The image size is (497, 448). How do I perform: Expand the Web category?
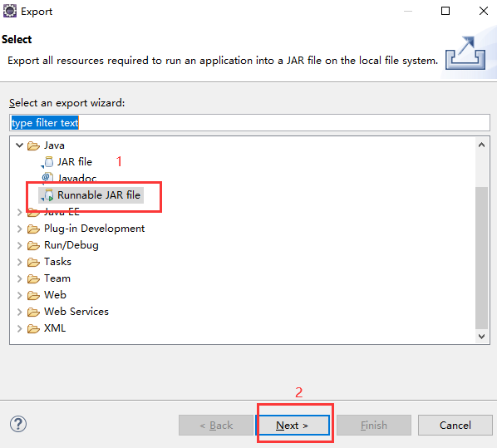point(20,296)
